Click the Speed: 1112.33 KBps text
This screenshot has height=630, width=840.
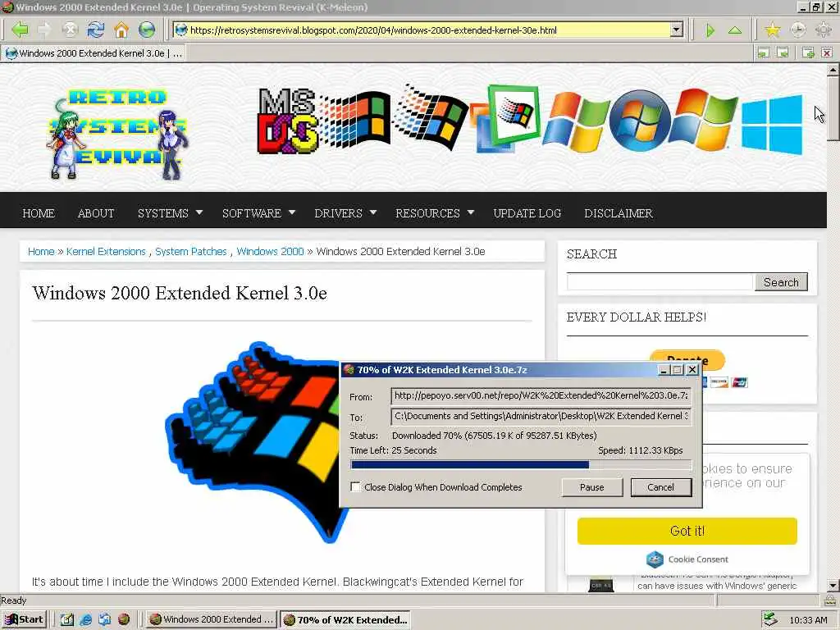pos(640,450)
